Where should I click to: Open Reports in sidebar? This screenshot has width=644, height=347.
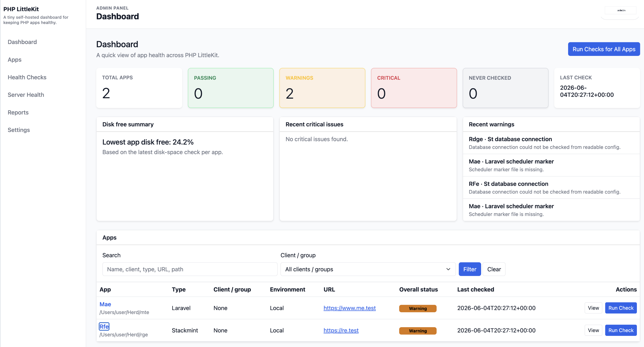tap(18, 112)
